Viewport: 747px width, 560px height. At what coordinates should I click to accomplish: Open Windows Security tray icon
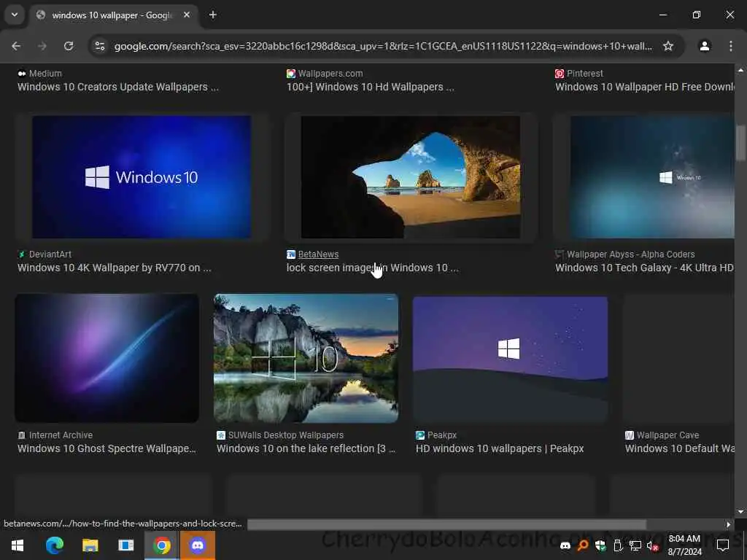[600, 545]
